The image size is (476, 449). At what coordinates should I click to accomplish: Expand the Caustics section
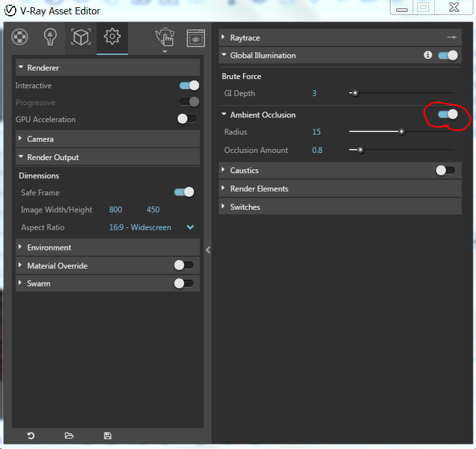(223, 169)
